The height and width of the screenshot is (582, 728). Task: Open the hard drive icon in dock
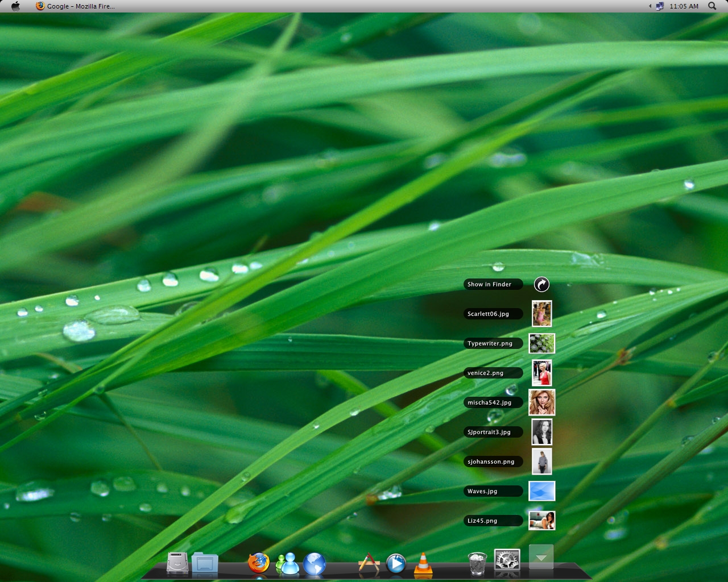(177, 563)
